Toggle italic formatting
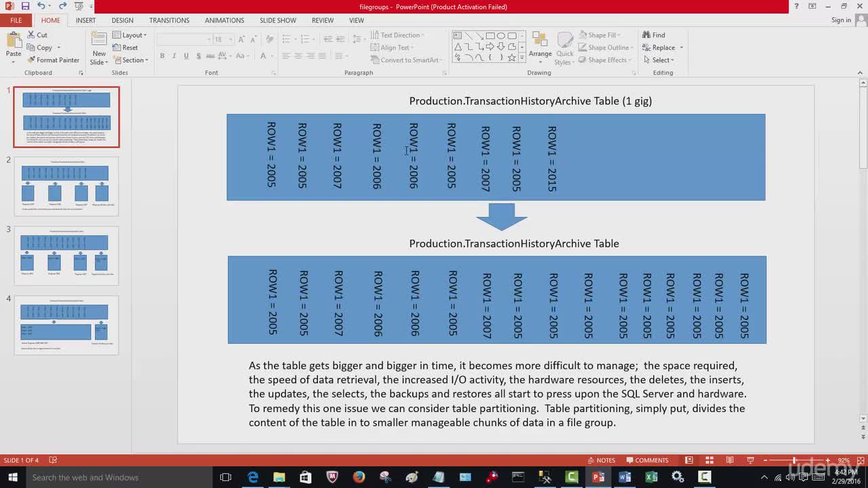Image resolution: width=868 pixels, height=488 pixels. 174,56
